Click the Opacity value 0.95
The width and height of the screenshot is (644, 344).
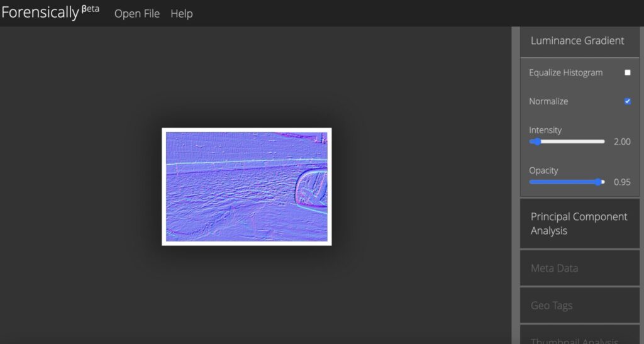[x=621, y=182]
